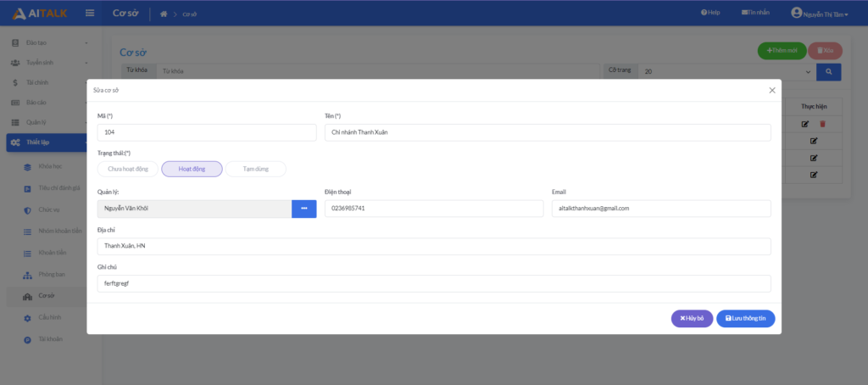868x385 pixels.
Task: Click the edit icon in first table row
Action: pyautogui.click(x=804, y=124)
